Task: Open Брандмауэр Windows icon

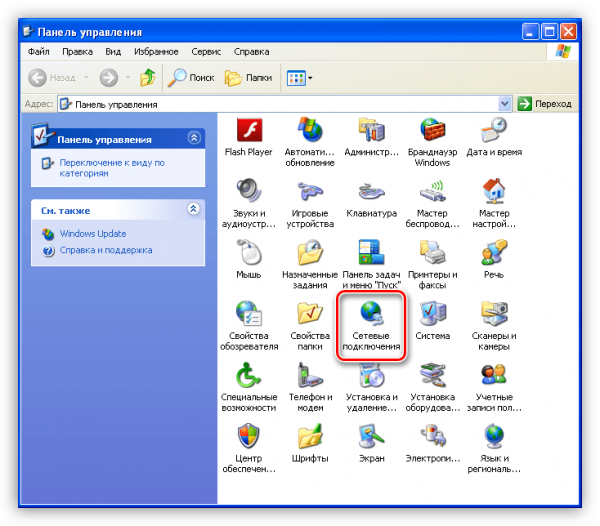Action: click(432, 131)
